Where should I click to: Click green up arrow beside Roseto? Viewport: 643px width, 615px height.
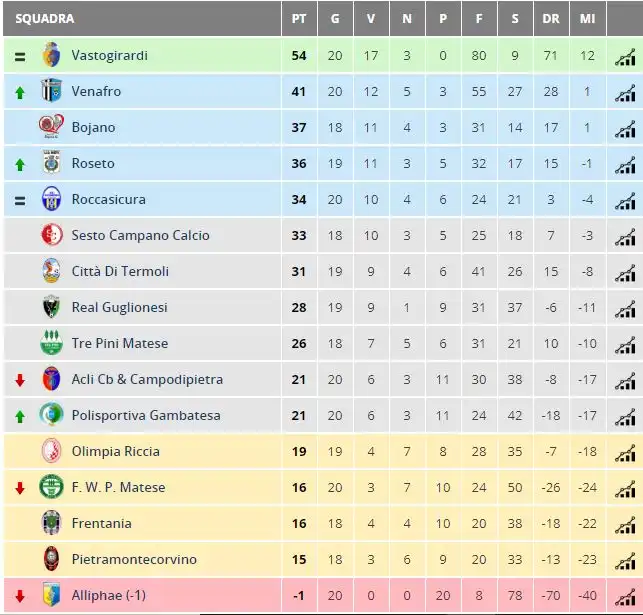click(20, 164)
